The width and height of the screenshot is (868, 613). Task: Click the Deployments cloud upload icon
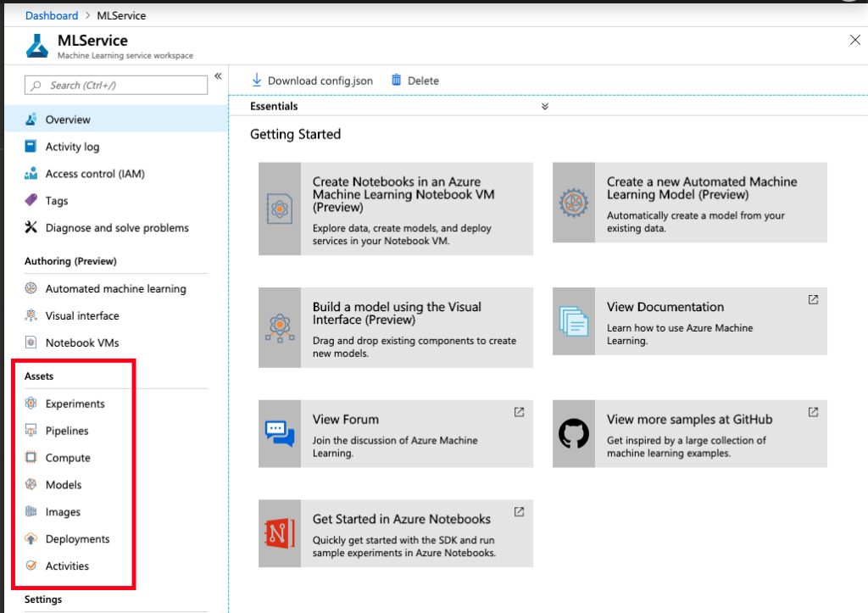pos(31,538)
